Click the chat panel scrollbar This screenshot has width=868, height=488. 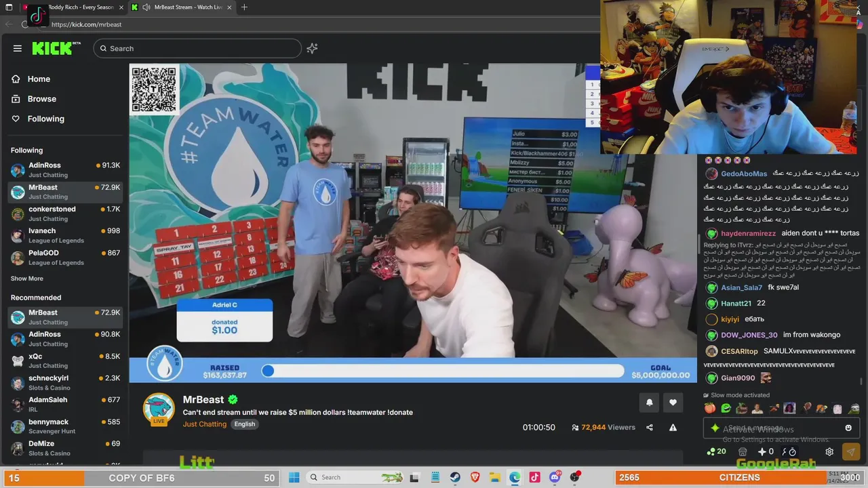pos(861,382)
